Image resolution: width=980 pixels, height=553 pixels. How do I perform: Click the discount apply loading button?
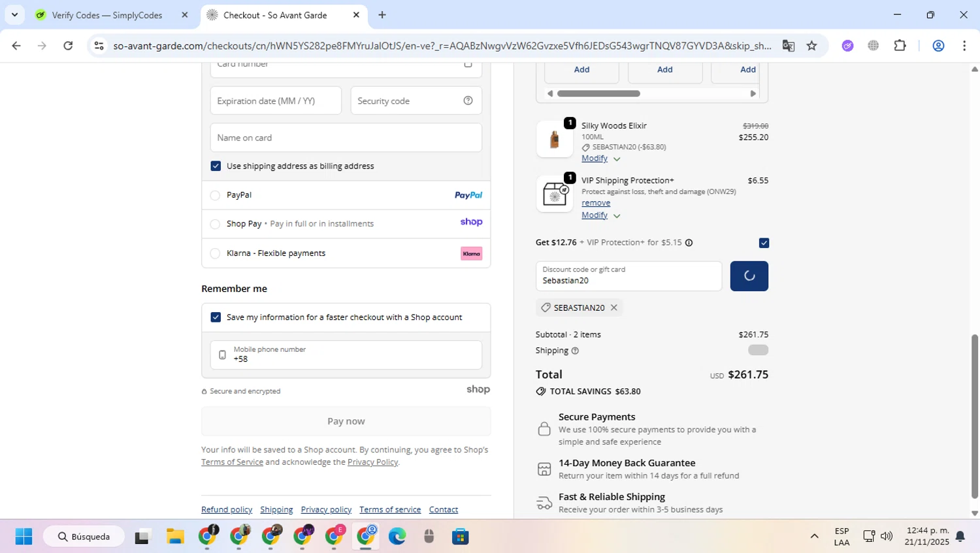coord(749,276)
